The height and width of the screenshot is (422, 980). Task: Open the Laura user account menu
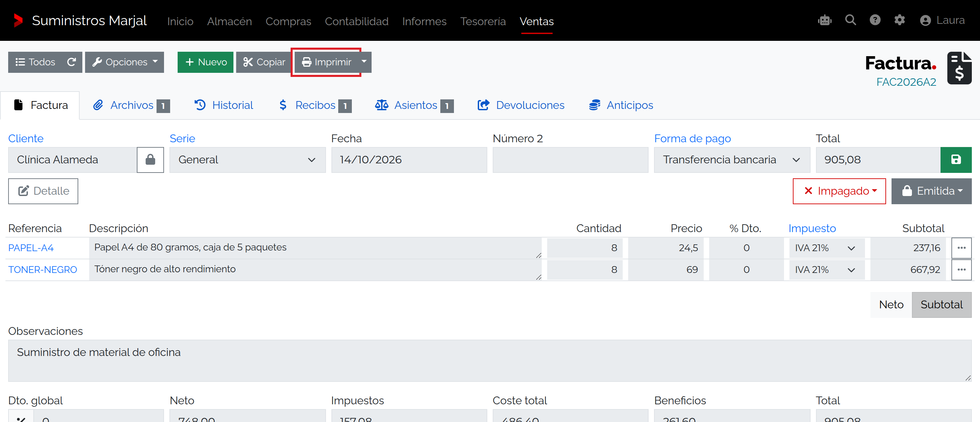pos(942,20)
